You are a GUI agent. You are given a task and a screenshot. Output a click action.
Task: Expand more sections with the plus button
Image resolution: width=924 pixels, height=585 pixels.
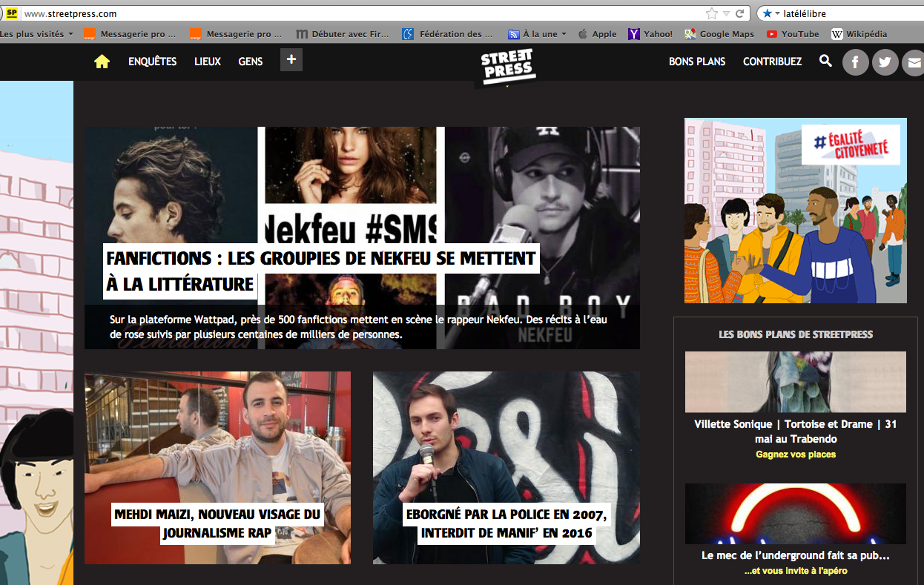291,60
